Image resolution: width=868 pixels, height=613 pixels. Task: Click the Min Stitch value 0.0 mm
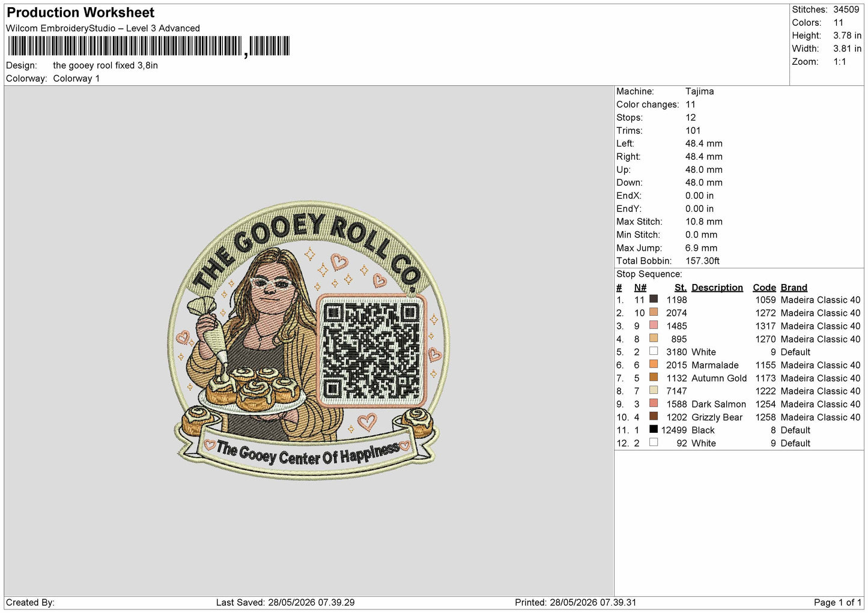point(702,235)
